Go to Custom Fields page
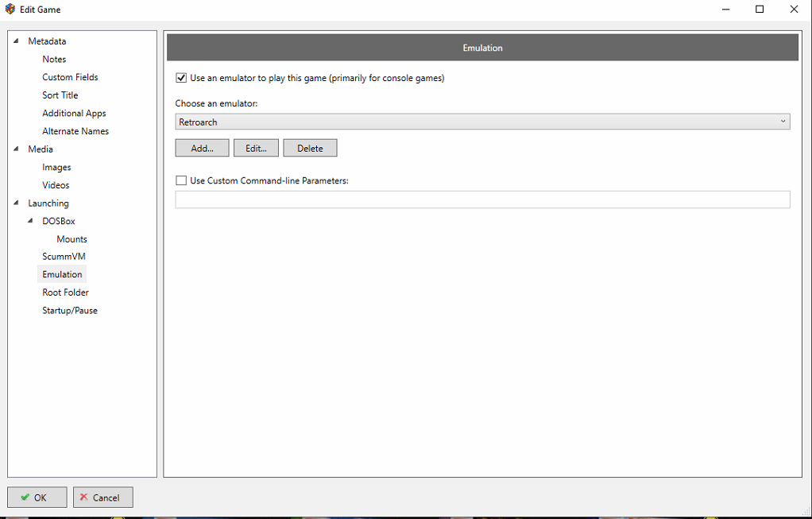 click(70, 77)
